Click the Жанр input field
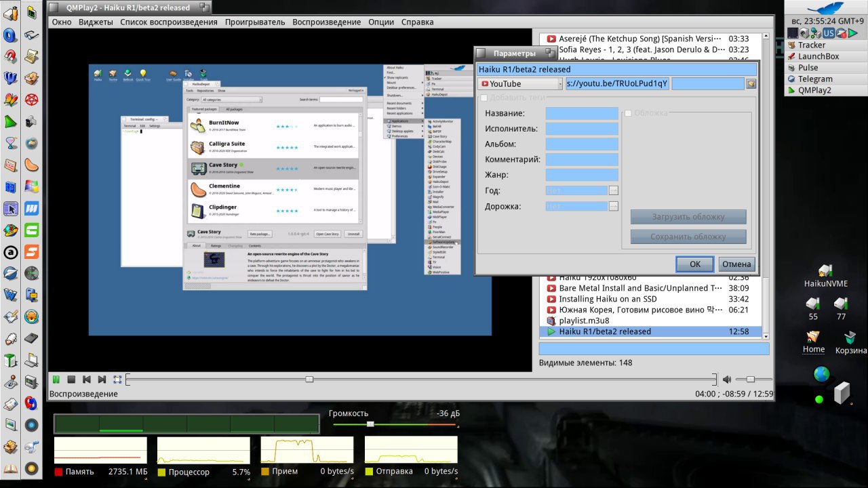Viewport: 868px width, 488px height. point(582,176)
